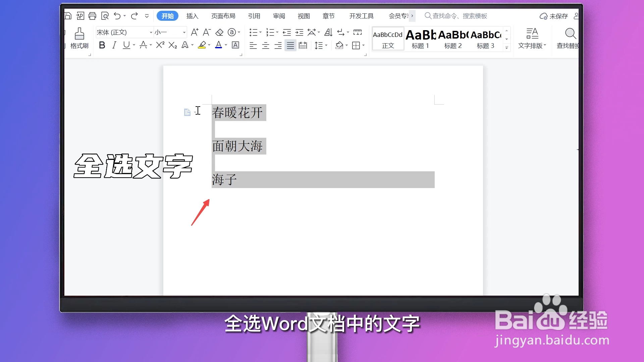The height and width of the screenshot is (362, 644).
Task: Apply the 标题 3 style
Action: click(485, 39)
